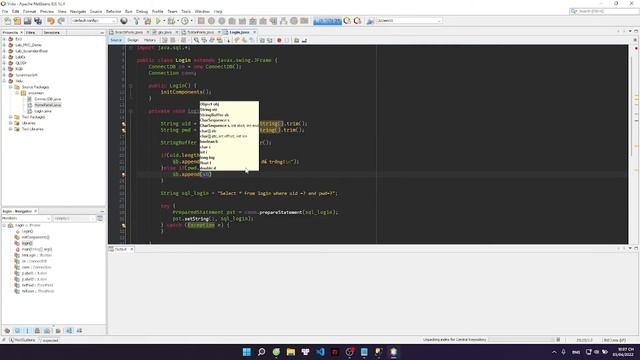Screen dimensions: 640x360
Task: Open the File menu
Action: pyautogui.click(x=5, y=11)
